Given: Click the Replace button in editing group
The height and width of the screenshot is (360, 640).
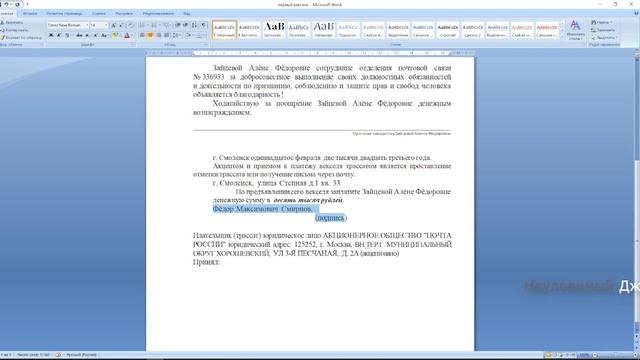Looking at the screenshot, I should [x=603, y=30].
